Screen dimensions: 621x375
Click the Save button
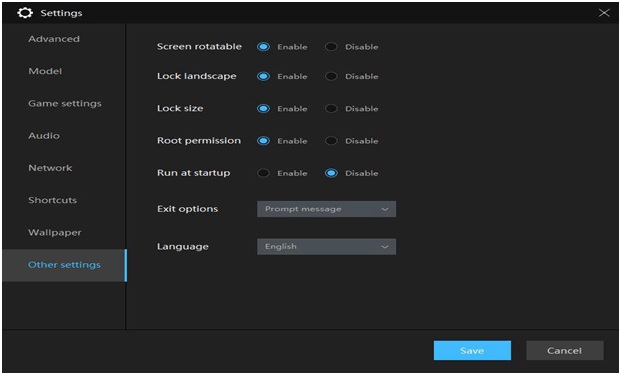click(472, 350)
